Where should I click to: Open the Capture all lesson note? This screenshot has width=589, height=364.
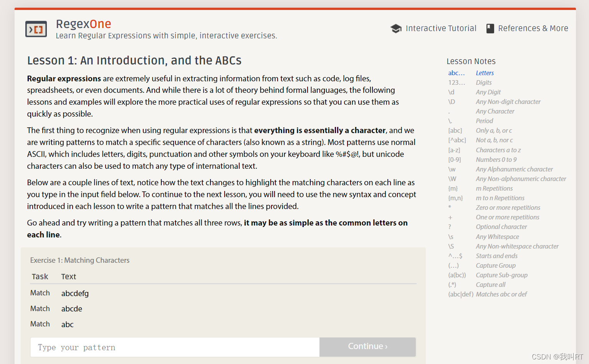(x=490, y=285)
